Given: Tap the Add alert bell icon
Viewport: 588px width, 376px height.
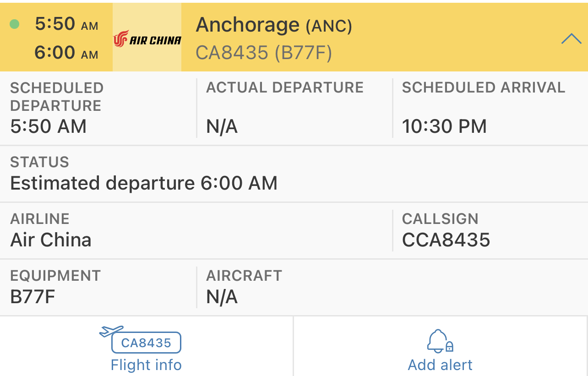Looking at the screenshot, I should [x=440, y=341].
